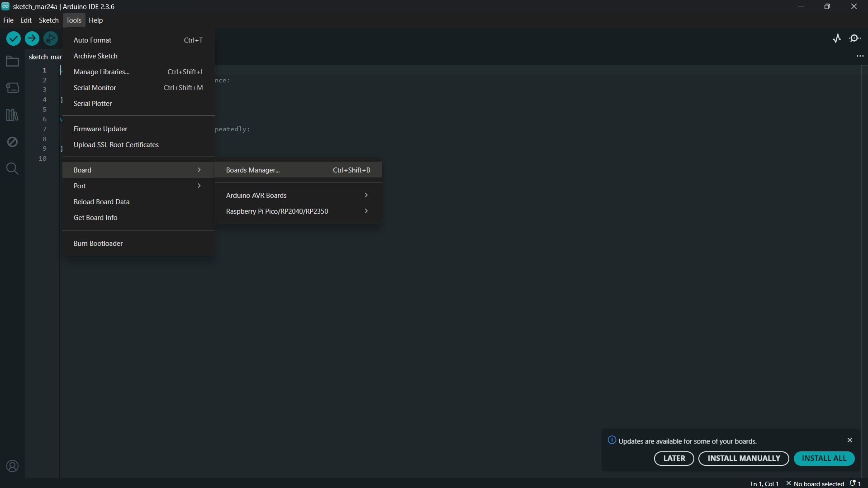Image resolution: width=868 pixels, height=488 pixels.
Task: Open the File menu
Action: click(x=8, y=20)
